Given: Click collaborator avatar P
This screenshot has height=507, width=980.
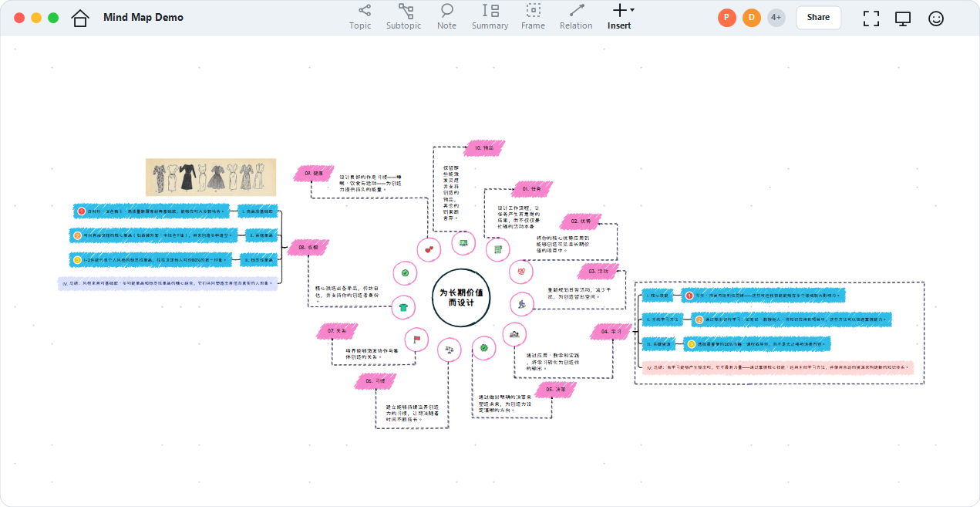Looking at the screenshot, I should tap(727, 18).
